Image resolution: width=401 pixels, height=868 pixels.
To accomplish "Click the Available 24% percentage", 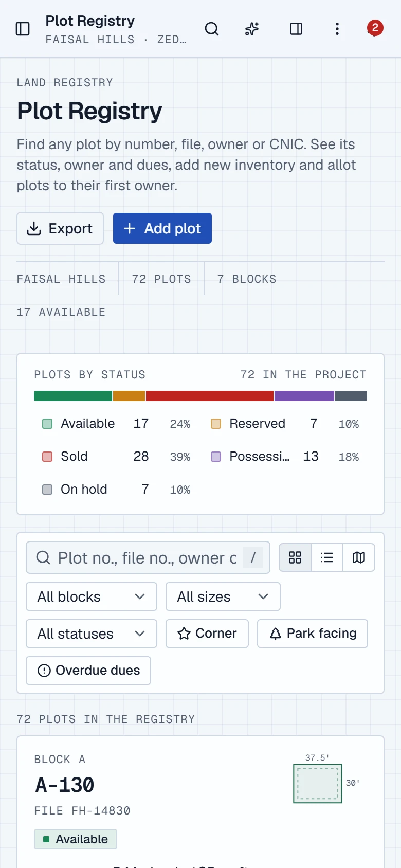I will point(180,424).
